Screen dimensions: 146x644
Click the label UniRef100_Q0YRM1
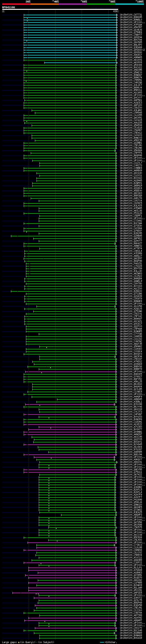131,575
